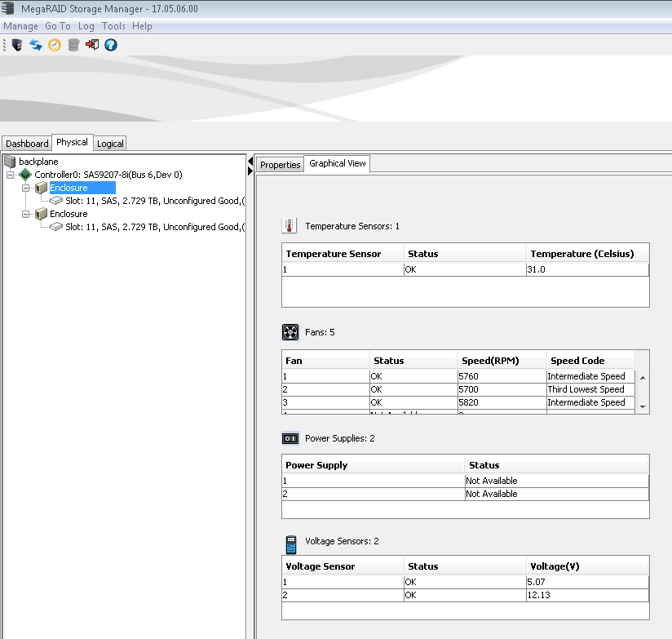The image size is (672, 639).
Task: Select Slot 11 drive under second Enclosure
Action: tap(155, 227)
